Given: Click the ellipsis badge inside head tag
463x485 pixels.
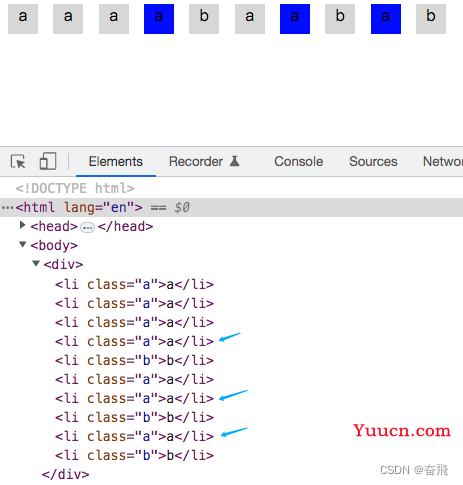Looking at the screenshot, I should (88, 227).
